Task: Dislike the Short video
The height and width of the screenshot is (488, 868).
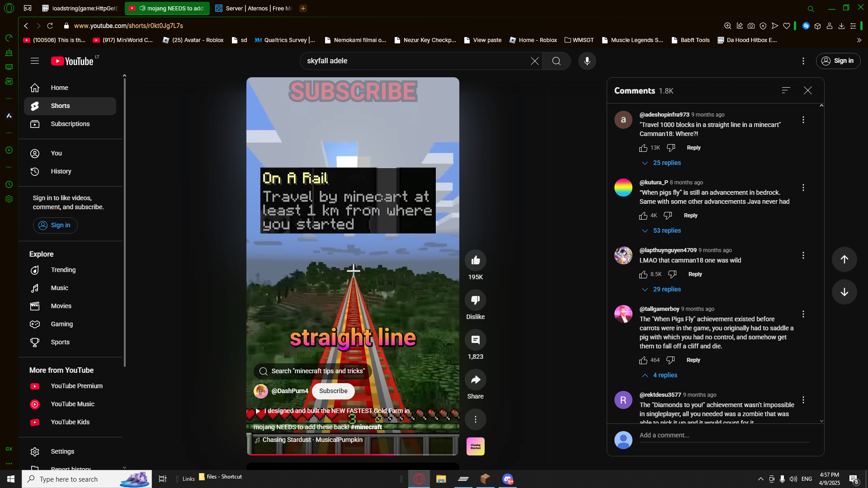Action: click(476, 300)
